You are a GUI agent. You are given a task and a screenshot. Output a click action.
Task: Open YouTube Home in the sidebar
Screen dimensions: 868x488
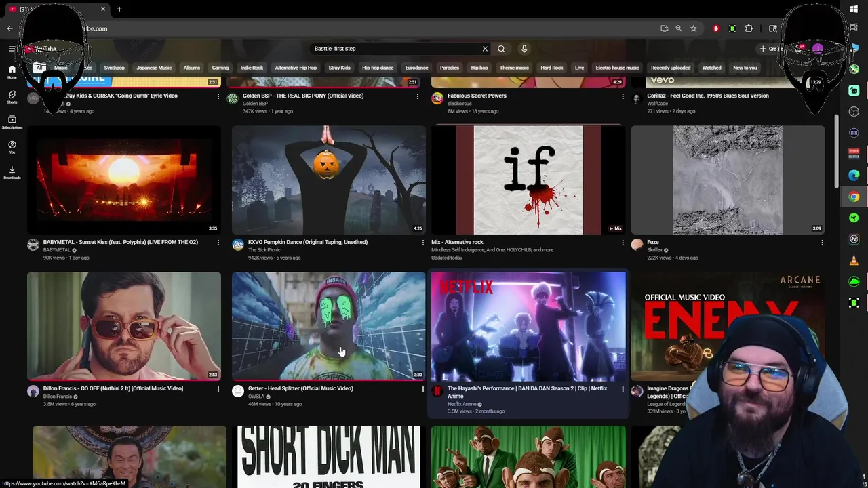point(12,72)
